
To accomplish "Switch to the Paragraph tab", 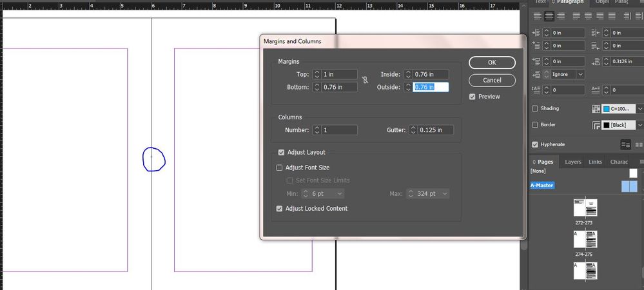I will pos(570,3).
